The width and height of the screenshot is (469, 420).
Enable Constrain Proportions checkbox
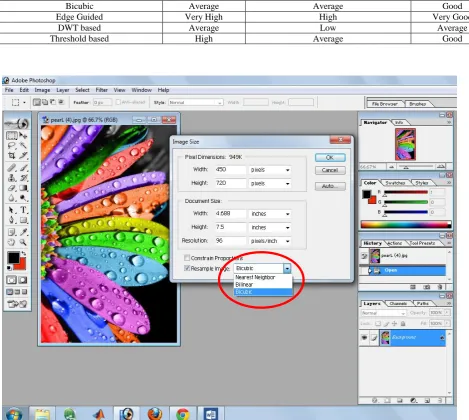coord(187,258)
